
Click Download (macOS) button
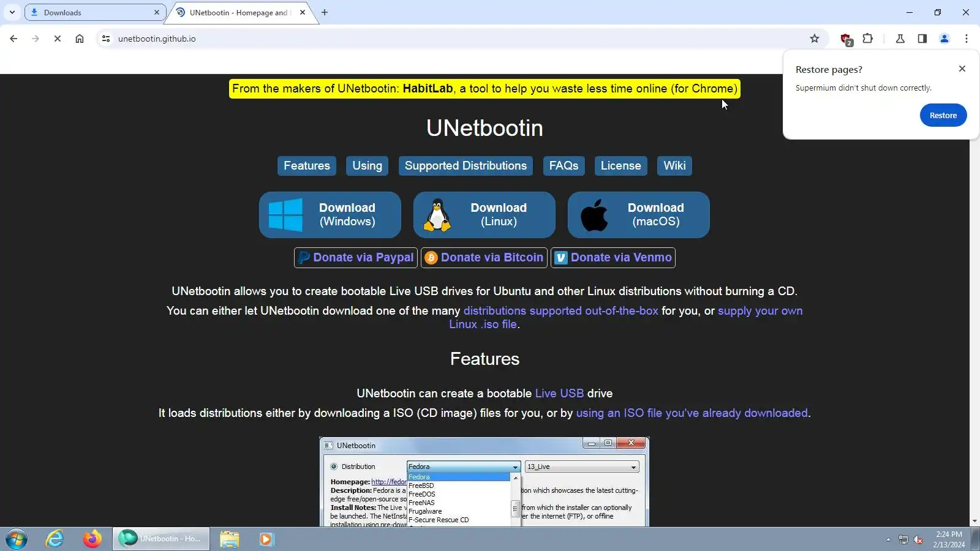[639, 215]
